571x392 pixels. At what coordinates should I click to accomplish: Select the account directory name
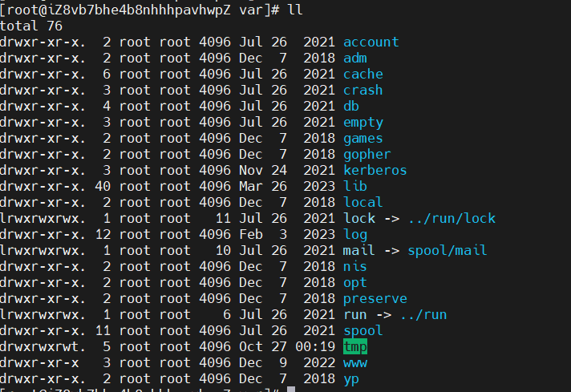pyautogui.click(x=371, y=42)
